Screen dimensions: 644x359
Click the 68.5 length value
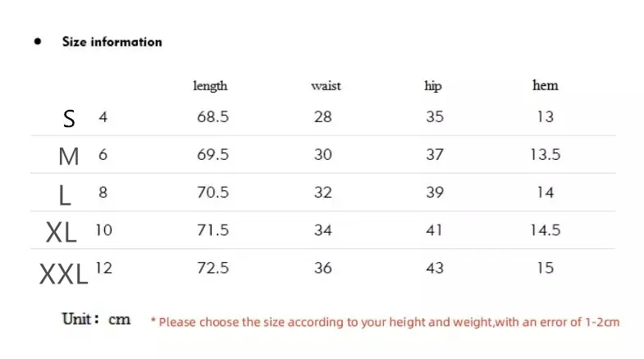(212, 116)
